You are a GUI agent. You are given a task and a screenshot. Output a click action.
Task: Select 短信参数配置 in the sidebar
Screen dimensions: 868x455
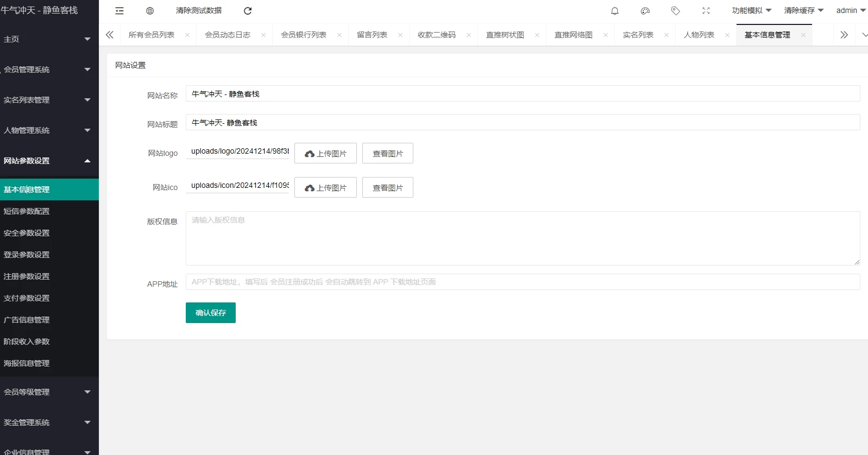point(27,211)
